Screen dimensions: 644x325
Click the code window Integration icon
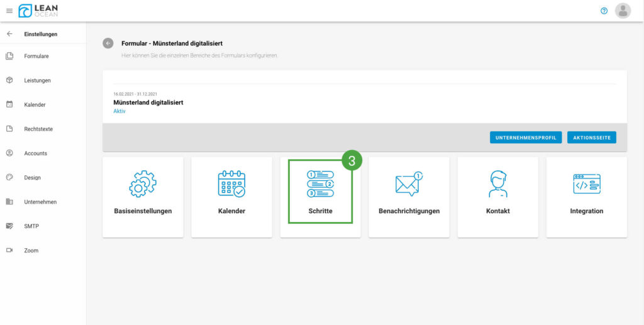[586, 184]
